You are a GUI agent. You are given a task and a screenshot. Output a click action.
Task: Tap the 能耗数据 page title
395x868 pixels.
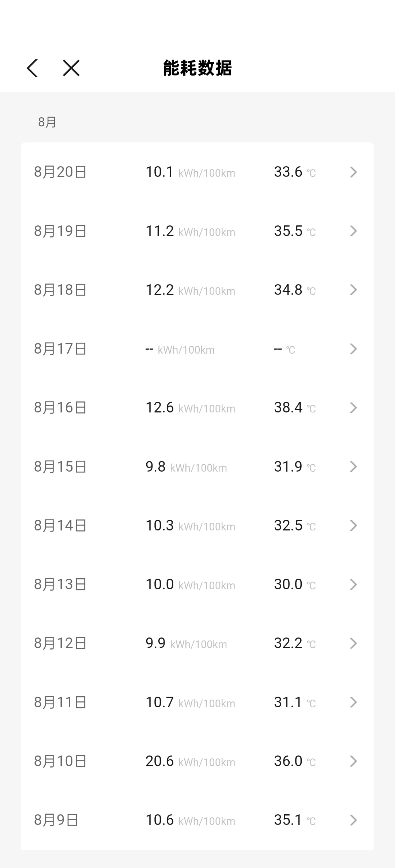point(197,68)
